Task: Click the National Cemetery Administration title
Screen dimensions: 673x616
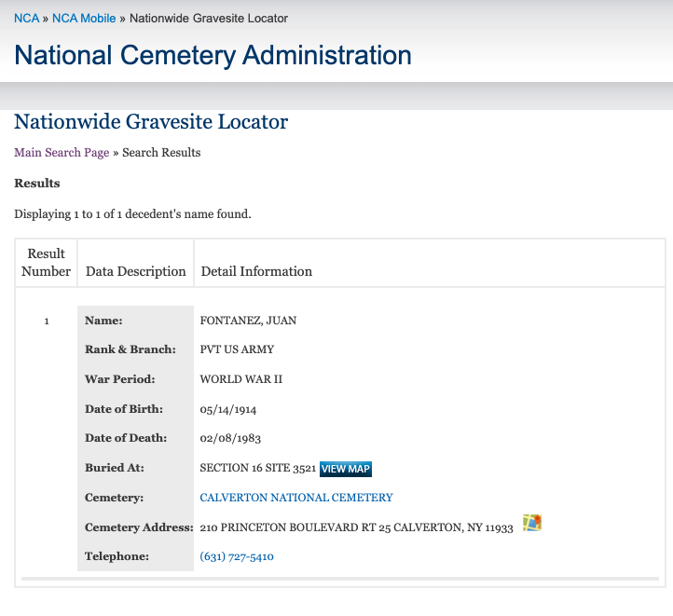Action: (x=213, y=55)
